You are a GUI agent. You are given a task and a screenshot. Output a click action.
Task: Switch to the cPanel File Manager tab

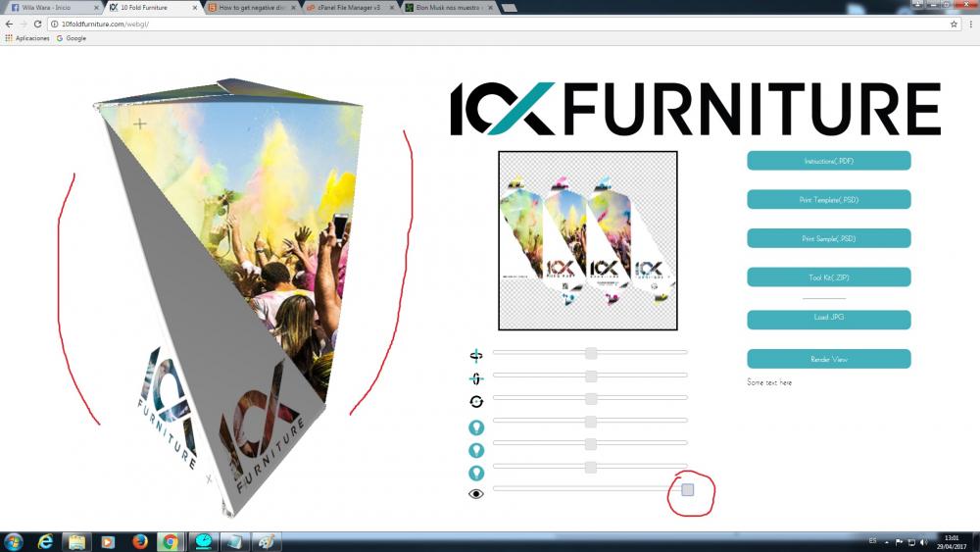[348, 7]
